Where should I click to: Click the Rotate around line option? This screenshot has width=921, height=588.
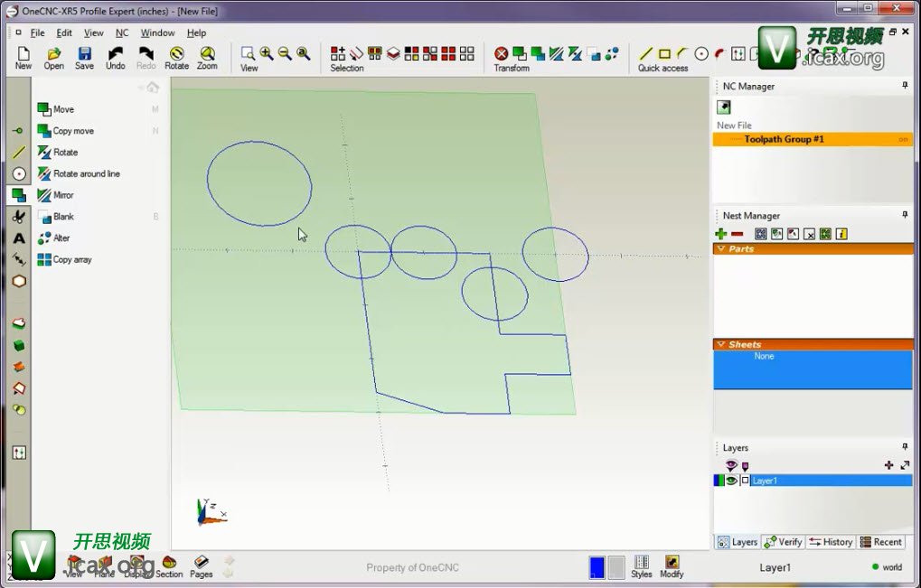click(86, 173)
